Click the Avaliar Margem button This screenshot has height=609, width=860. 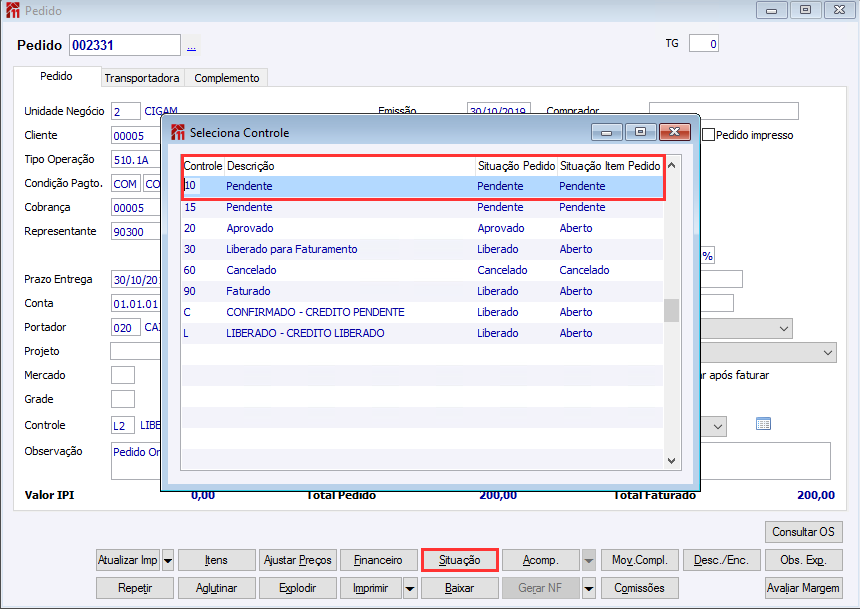[804, 588]
